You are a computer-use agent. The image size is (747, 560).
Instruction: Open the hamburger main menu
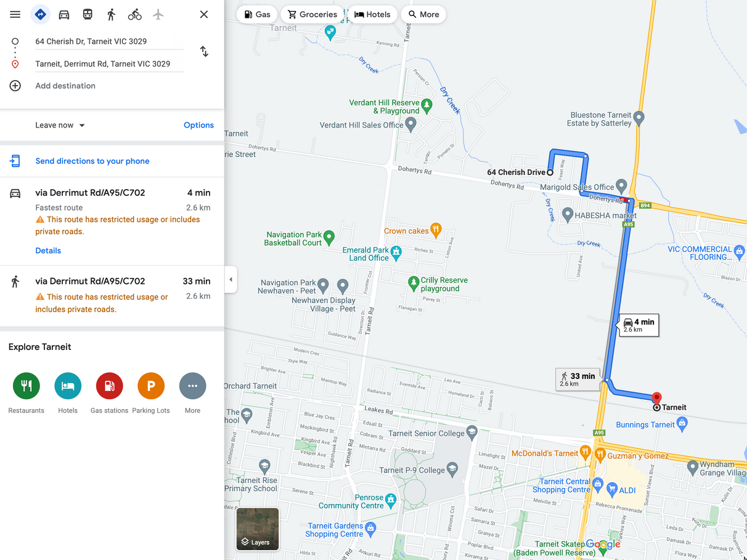(15, 14)
